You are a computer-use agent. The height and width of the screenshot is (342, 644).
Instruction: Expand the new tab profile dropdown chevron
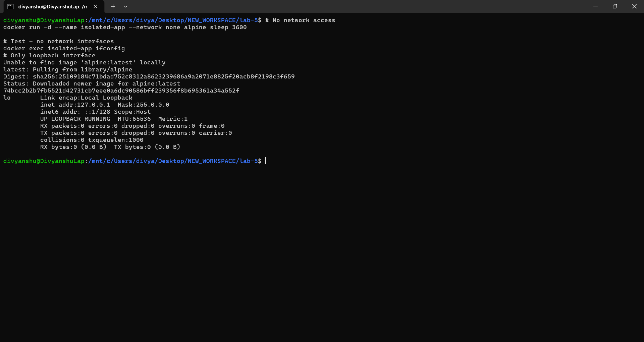pos(125,6)
